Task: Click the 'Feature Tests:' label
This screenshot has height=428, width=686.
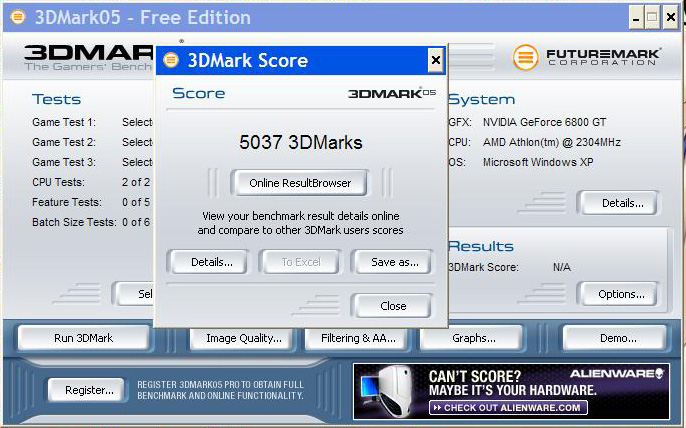Action: click(x=66, y=202)
